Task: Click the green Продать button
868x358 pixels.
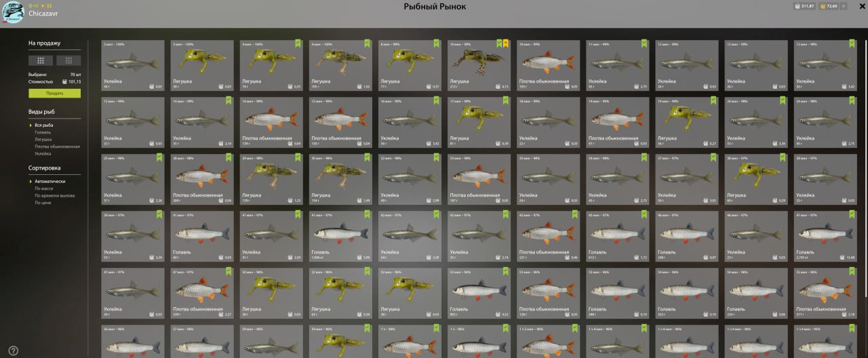Action: pos(54,93)
